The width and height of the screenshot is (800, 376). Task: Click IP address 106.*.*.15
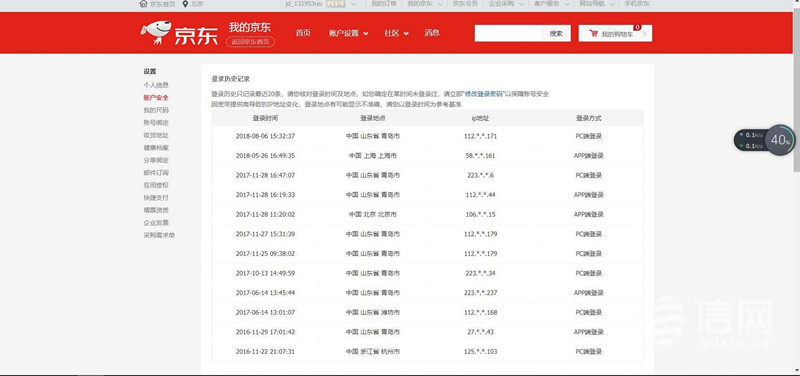tap(481, 215)
